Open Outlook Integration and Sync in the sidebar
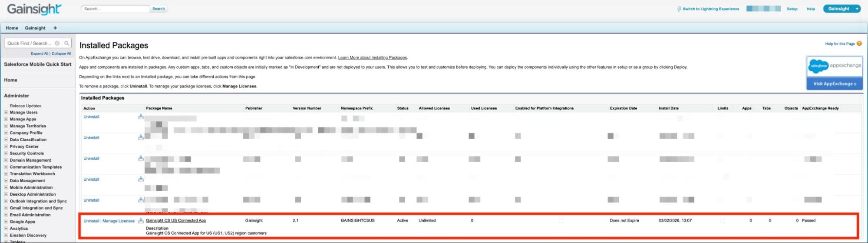 pos(38,201)
